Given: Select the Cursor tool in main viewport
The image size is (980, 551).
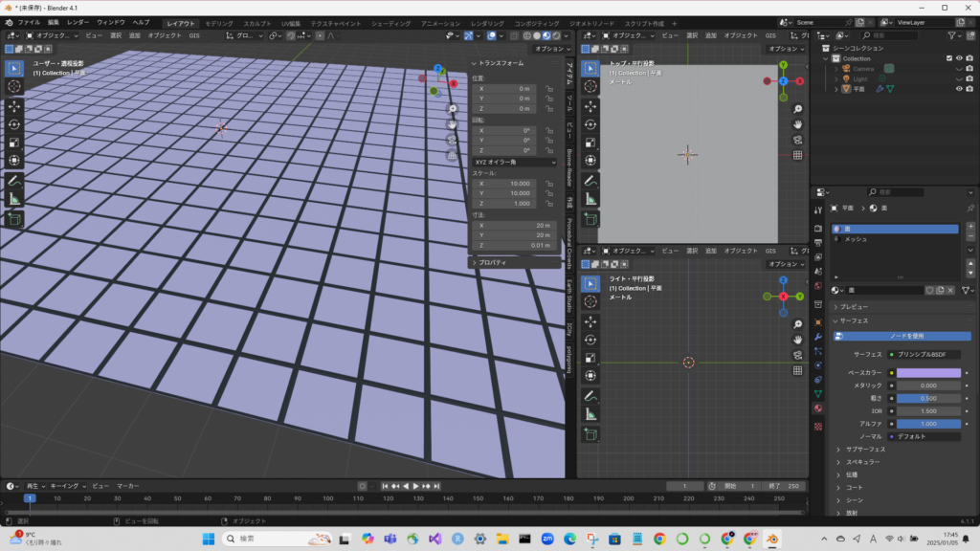Looking at the screenshot, I should coord(15,86).
